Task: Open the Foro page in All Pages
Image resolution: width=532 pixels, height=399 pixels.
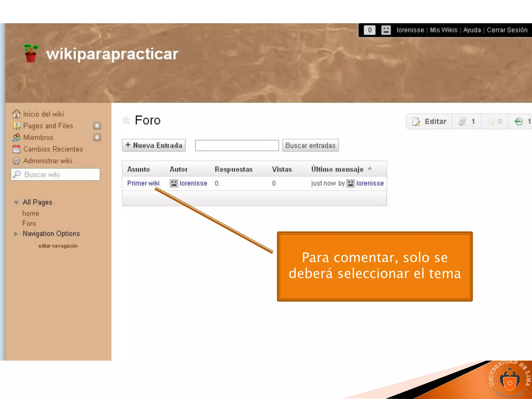Action: 29,223
